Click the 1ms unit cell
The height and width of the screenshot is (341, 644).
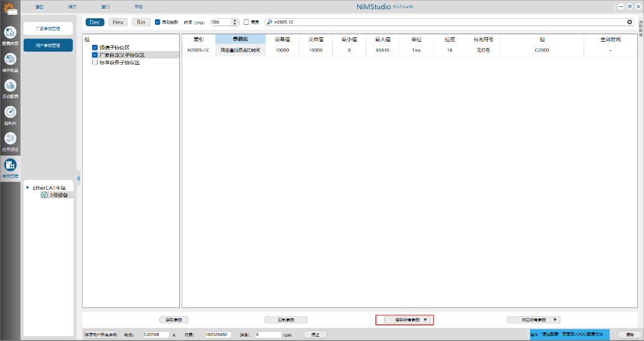416,50
